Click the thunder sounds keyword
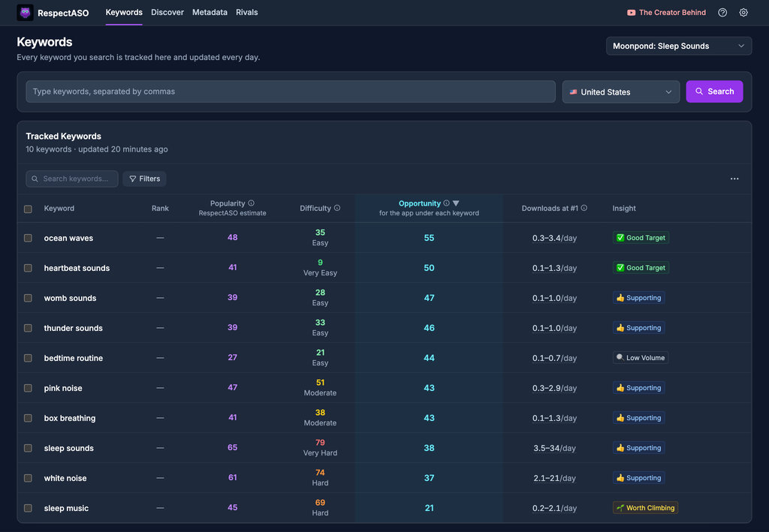 point(74,328)
